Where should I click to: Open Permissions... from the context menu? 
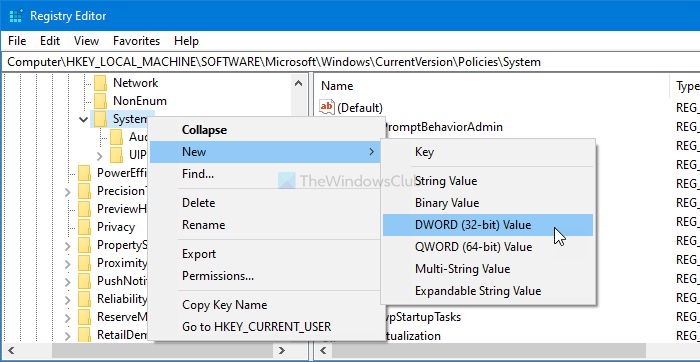(266, 276)
